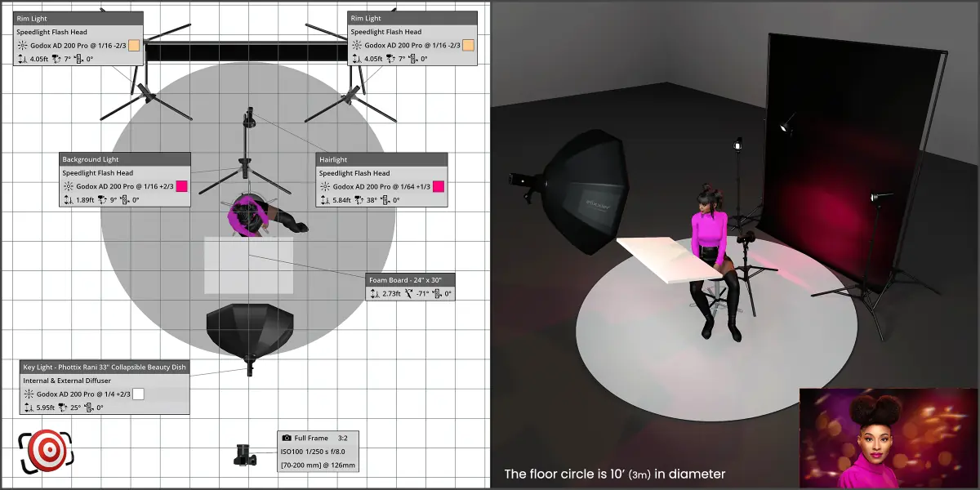Click the Background Light label header
Viewport: 980px width, 490px height.
[125, 159]
